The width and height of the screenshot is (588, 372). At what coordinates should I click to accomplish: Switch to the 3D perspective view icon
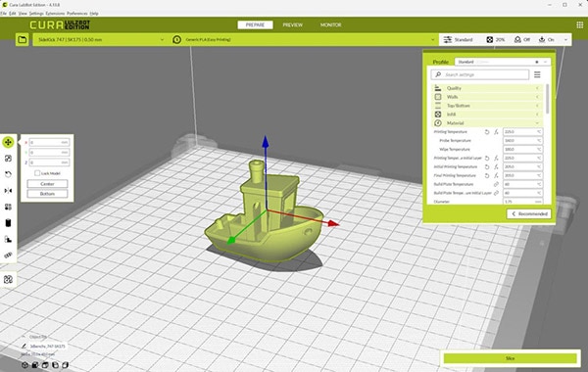(24, 365)
